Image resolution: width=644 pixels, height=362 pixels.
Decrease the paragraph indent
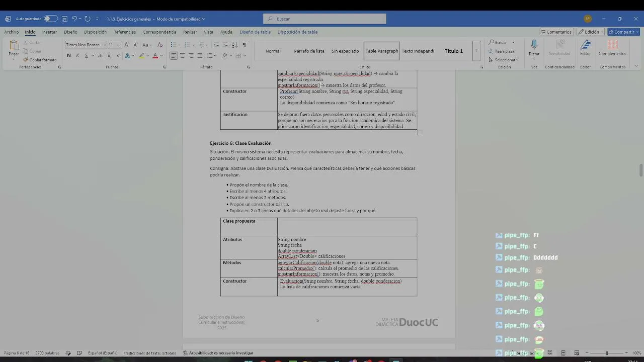click(x=216, y=45)
